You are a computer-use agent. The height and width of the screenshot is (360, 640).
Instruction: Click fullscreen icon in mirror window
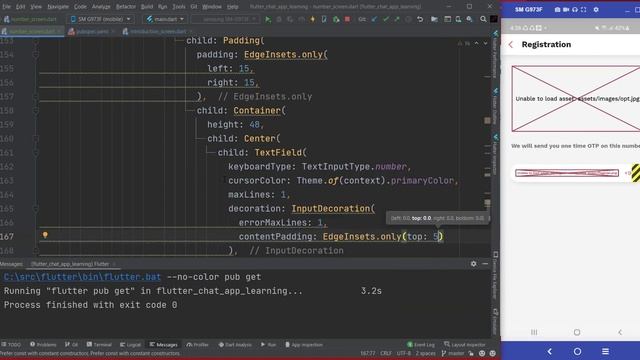pyautogui.click(x=584, y=9)
